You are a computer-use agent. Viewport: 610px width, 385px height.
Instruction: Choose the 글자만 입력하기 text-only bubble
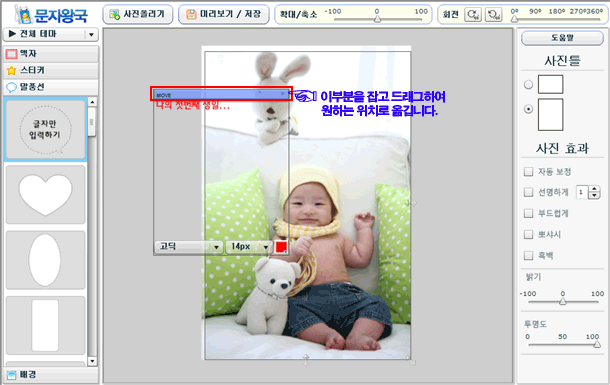coord(46,130)
